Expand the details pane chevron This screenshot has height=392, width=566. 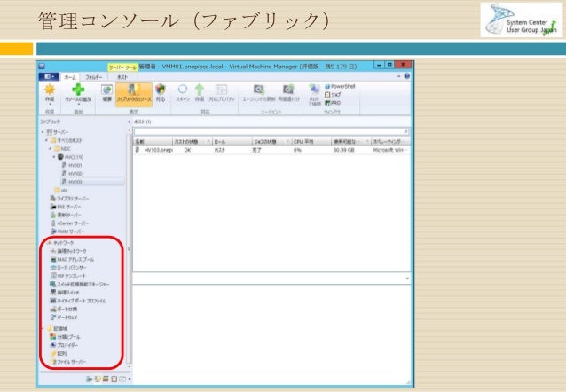(407, 278)
